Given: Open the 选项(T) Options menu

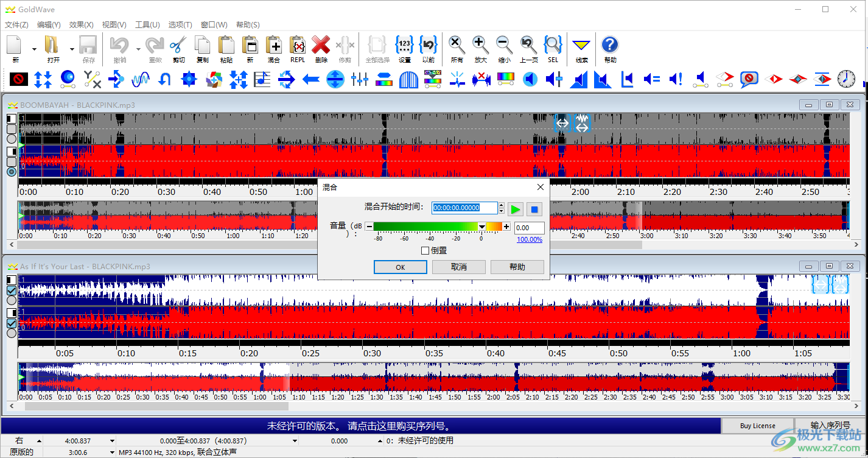Looking at the screenshot, I should [x=180, y=25].
